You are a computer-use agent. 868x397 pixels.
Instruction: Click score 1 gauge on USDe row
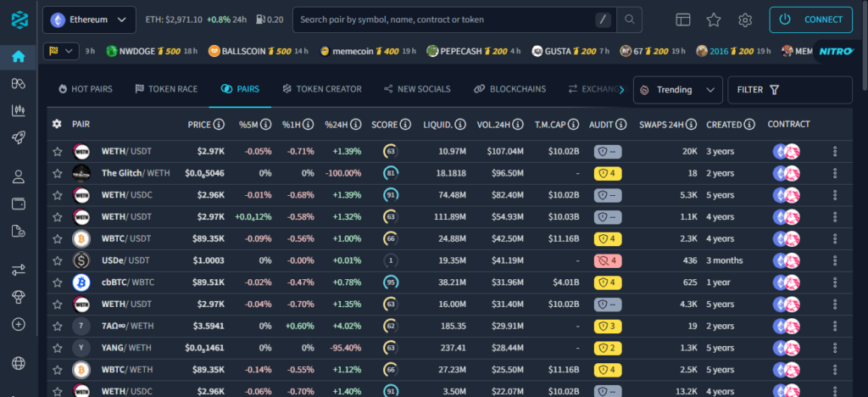[391, 260]
